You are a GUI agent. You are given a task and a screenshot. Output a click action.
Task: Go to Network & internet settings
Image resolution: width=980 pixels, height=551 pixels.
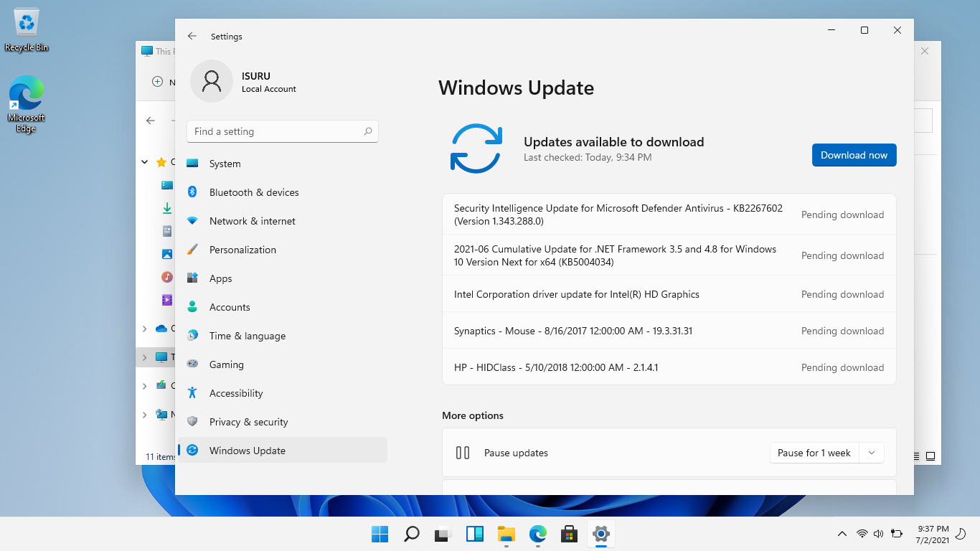(x=282, y=221)
